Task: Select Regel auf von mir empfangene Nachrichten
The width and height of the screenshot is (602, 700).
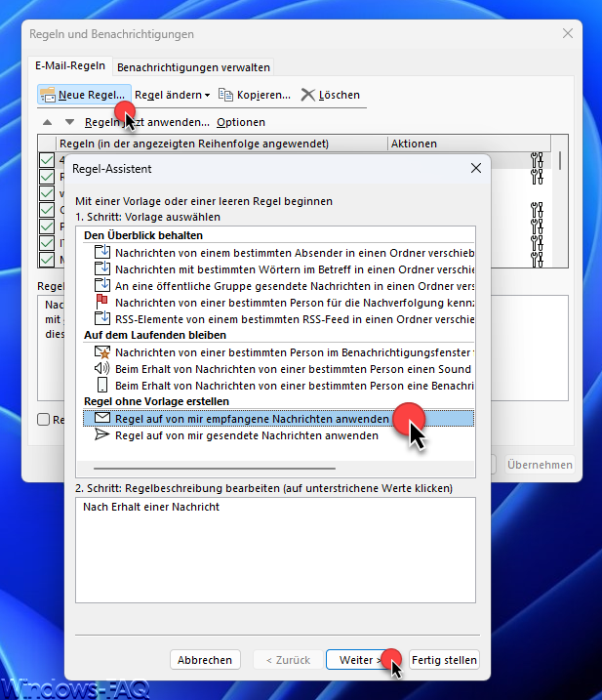Action: (279, 418)
